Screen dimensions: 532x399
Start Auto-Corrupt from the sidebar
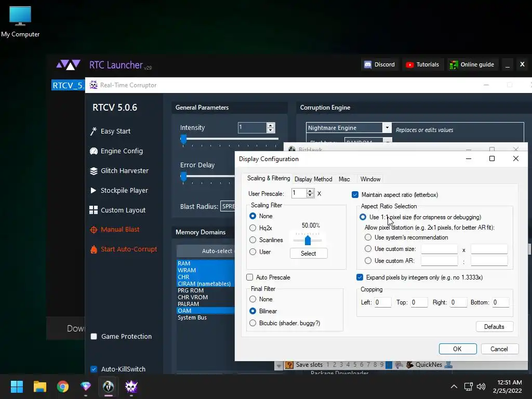coord(129,249)
